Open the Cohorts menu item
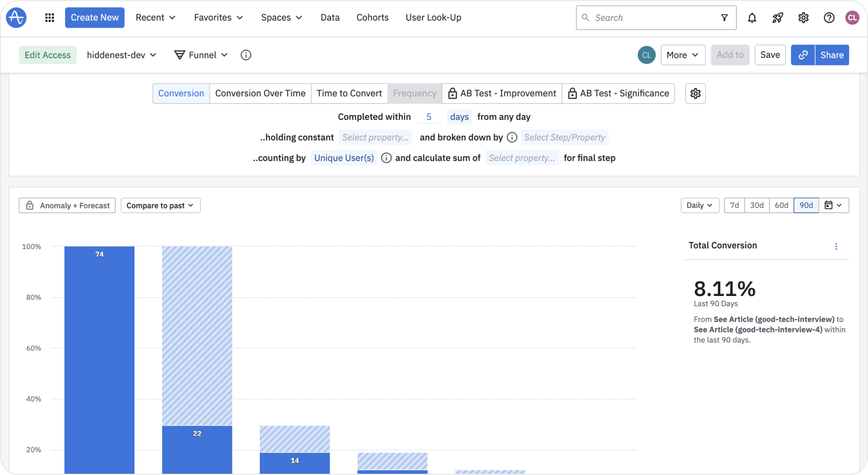868x475 pixels. click(x=372, y=17)
